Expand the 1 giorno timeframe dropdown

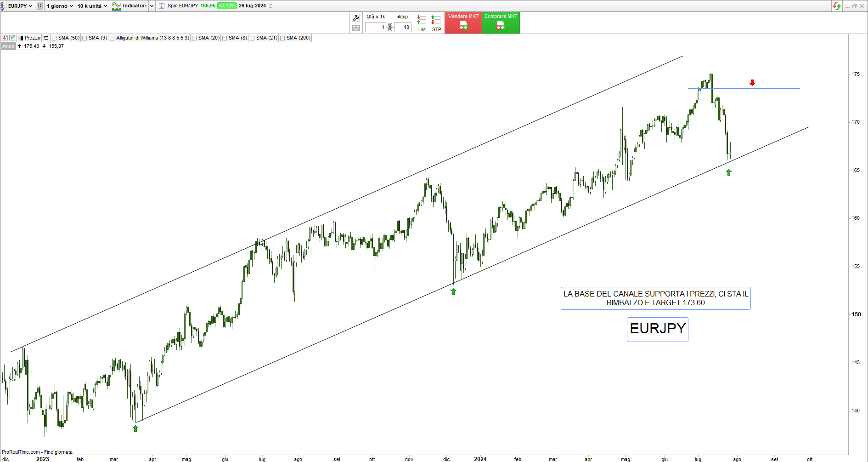point(60,6)
